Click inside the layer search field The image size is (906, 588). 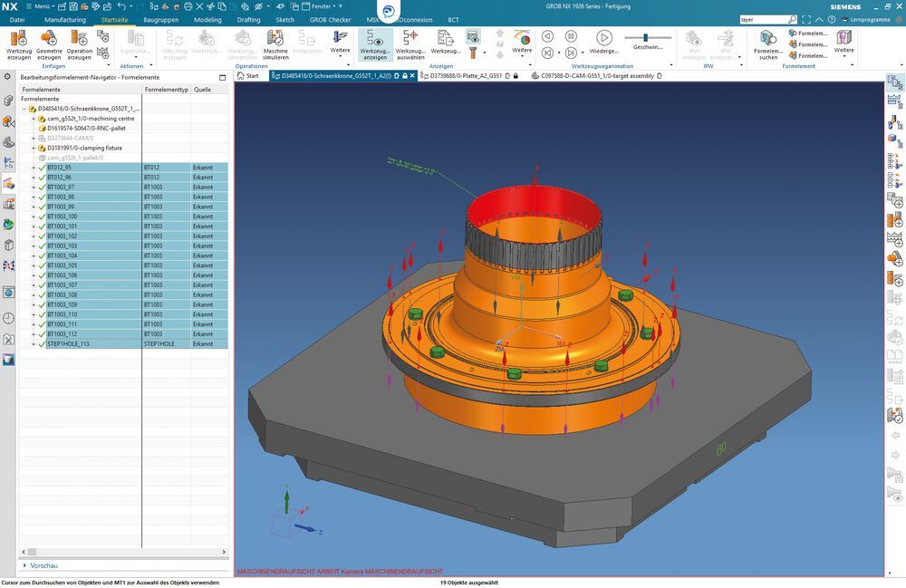click(x=770, y=17)
